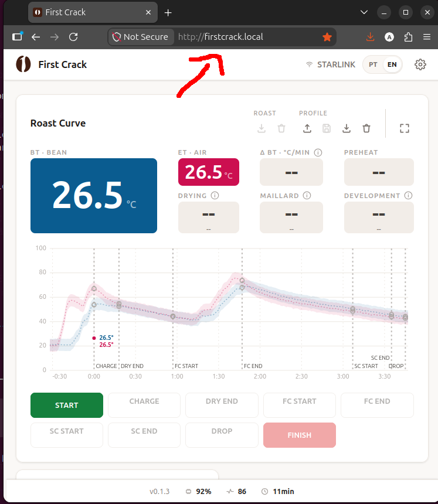Save the profile with floppy disk icon
Viewport: 438px width, 504px height.
[x=327, y=128]
